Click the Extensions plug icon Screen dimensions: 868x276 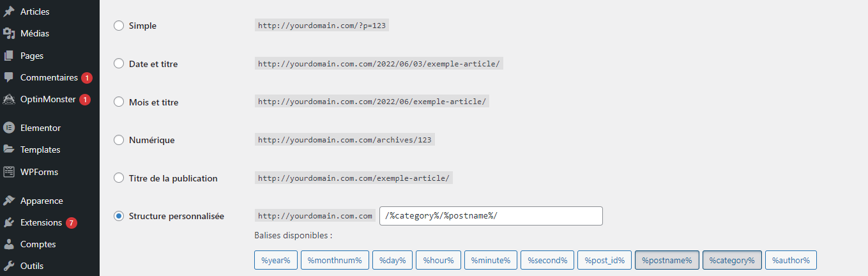pos(9,222)
